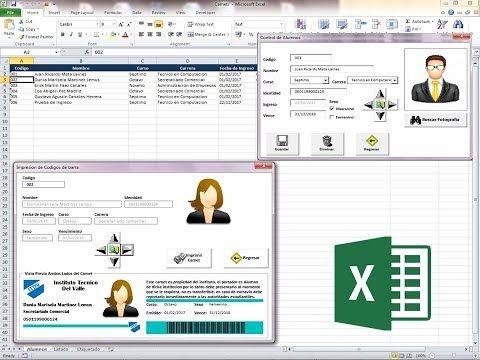Toggle Underline formatting in the ribbon

(80, 34)
